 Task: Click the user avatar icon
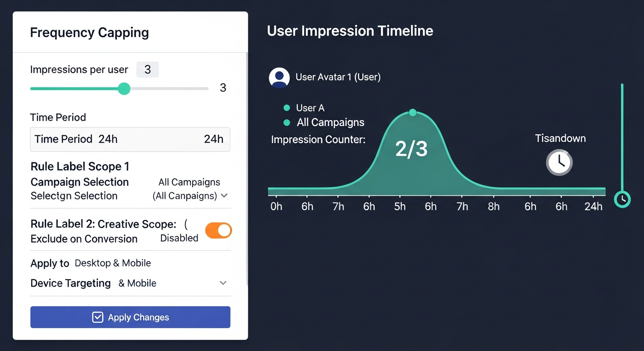tap(279, 78)
